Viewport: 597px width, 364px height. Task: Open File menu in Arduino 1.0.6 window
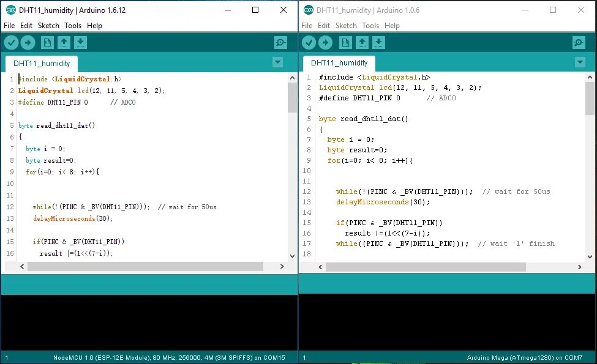coord(307,26)
